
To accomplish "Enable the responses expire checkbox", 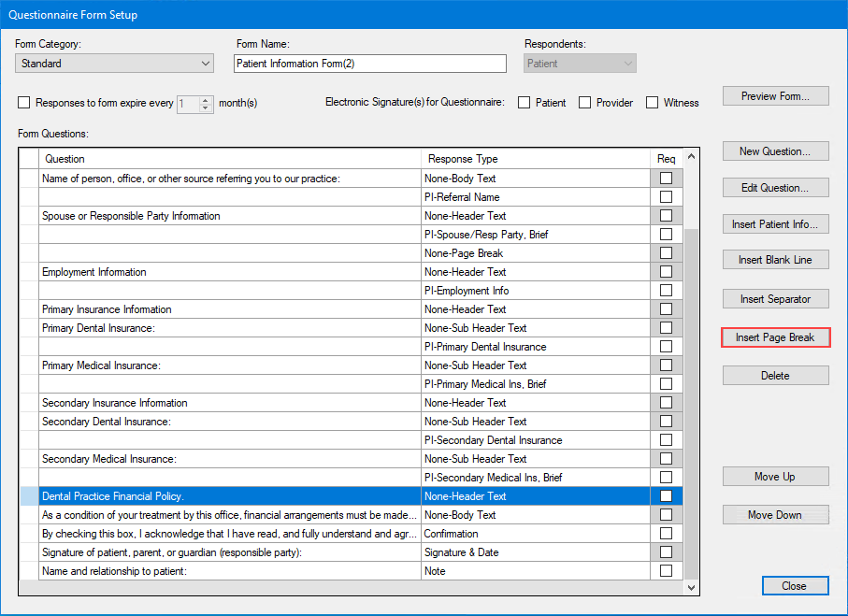I will [x=24, y=103].
